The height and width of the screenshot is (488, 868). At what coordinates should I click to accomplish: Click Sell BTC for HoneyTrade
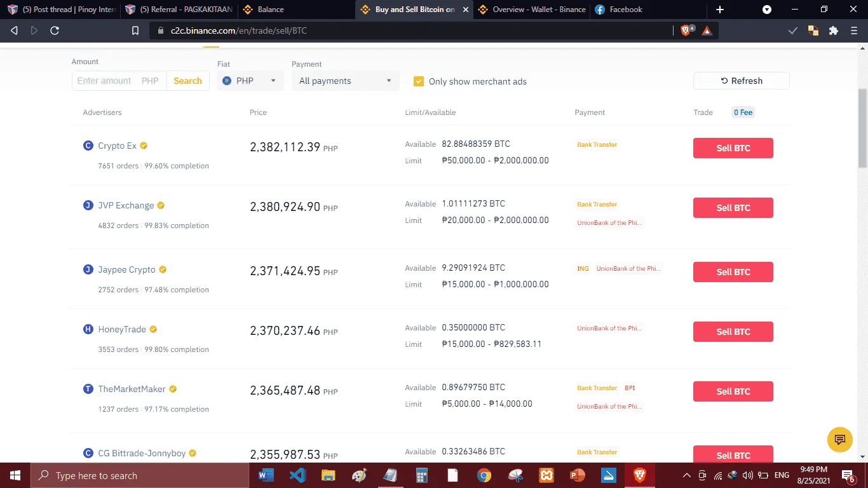point(733,332)
